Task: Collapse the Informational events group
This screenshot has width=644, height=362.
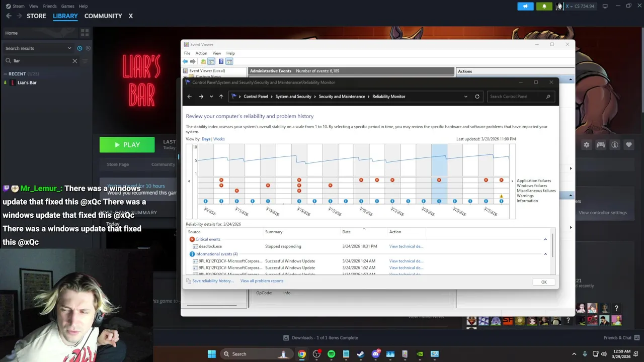Action: pyautogui.click(x=545, y=254)
